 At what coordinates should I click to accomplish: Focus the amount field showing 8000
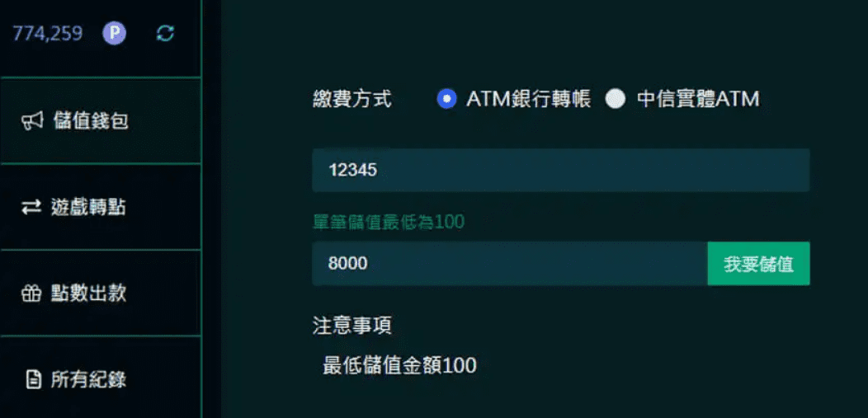pos(510,264)
